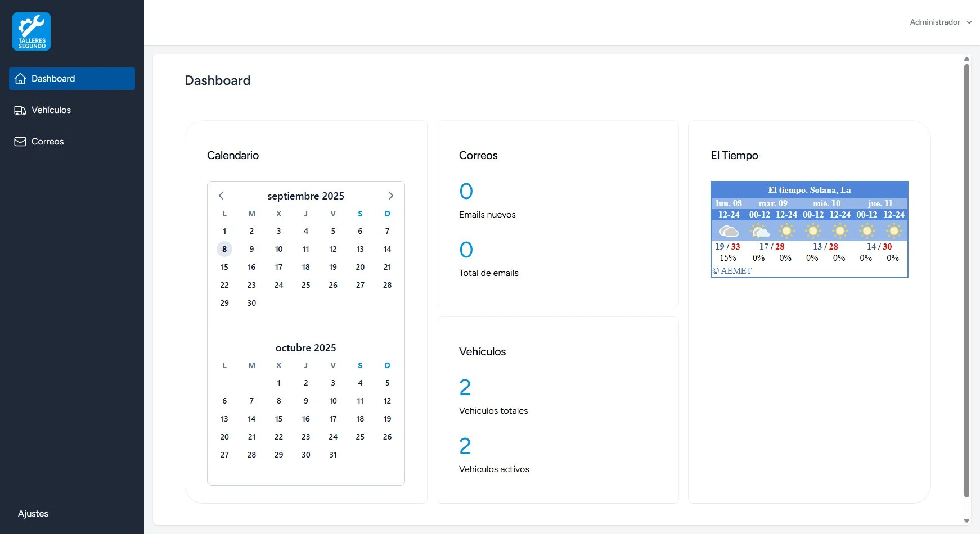980x534 pixels.
Task: Click the El Tiempo card title
Action: click(x=734, y=156)
